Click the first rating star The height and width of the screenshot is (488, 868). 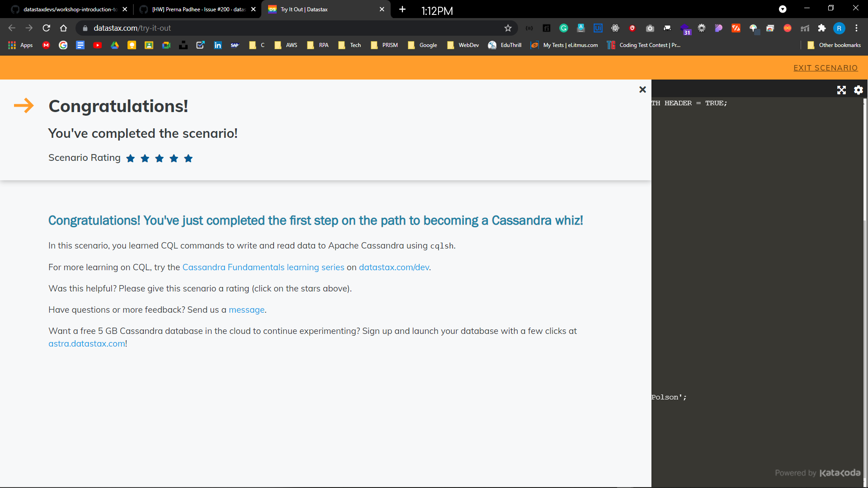tap(131, 158)
